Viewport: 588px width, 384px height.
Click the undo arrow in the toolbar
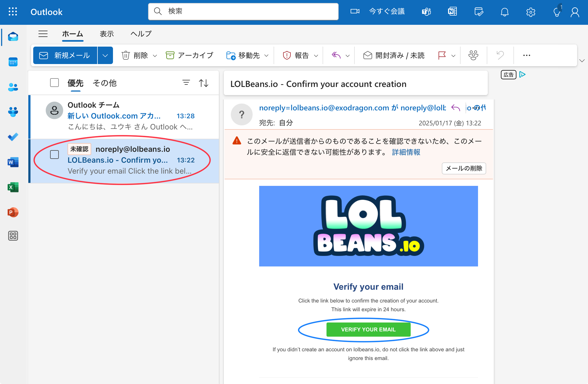(x=500, y=55)
